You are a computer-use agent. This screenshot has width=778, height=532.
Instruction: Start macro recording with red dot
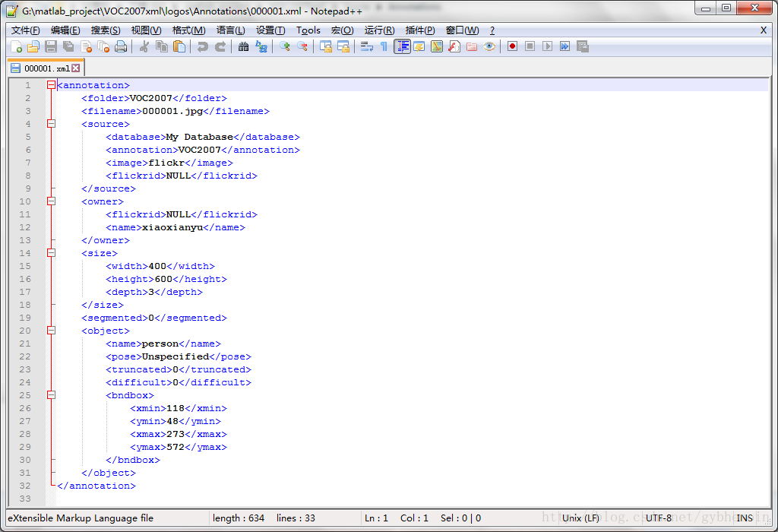(513, 46)
